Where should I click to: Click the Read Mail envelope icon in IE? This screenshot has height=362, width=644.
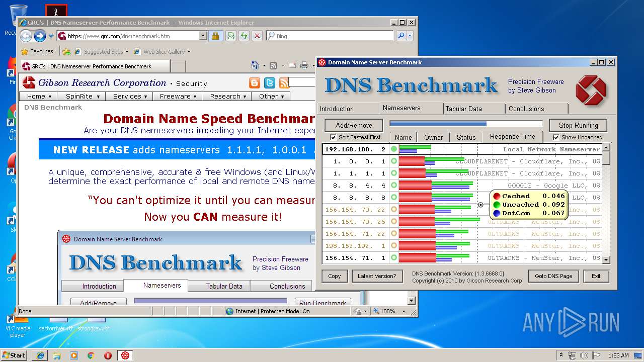pyautogui.click(x=292, y=66)
